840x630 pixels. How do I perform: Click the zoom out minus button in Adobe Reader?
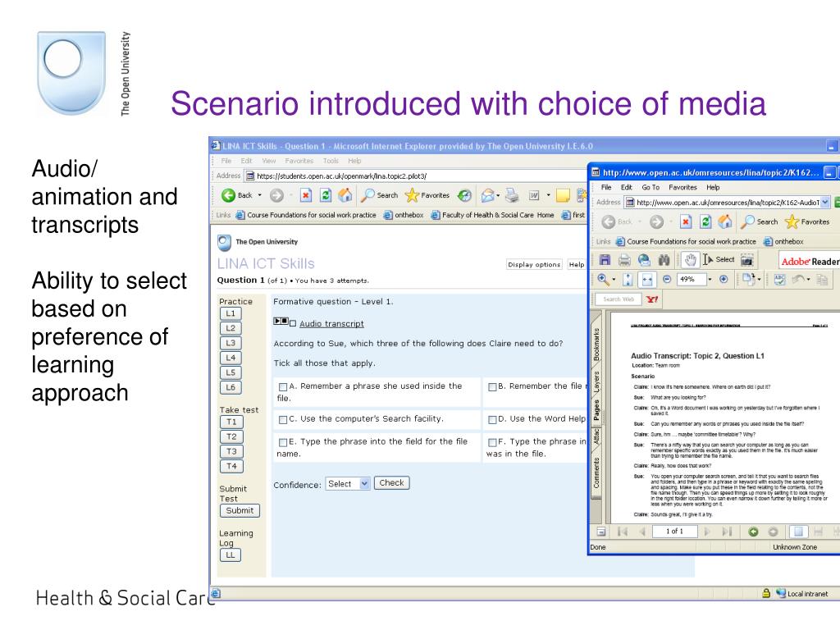(x=667, y=279)
